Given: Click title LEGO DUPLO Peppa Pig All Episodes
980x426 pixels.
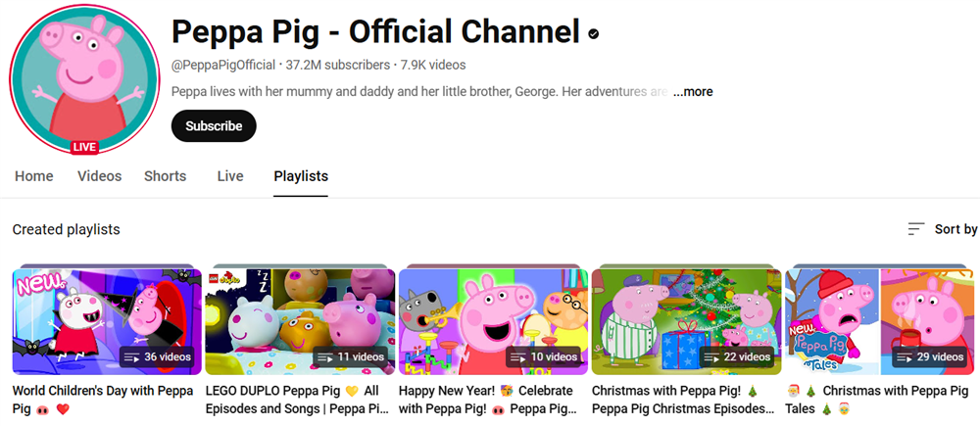Looking at the screenshot, I should coord(297,401).
